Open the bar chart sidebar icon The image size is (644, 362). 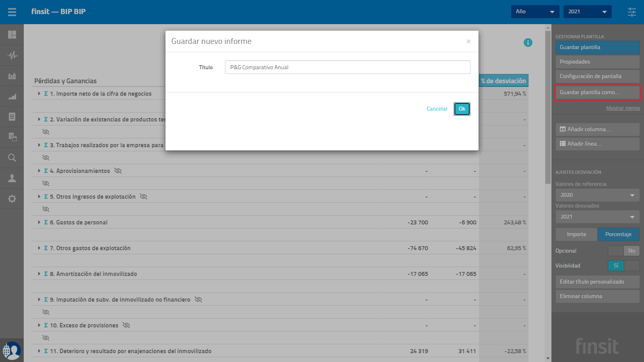(12, 76)
